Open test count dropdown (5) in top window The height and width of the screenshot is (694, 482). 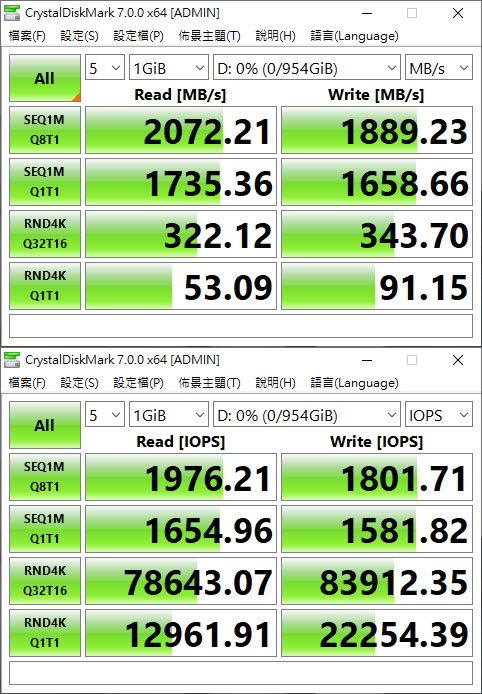pos(104,68)
